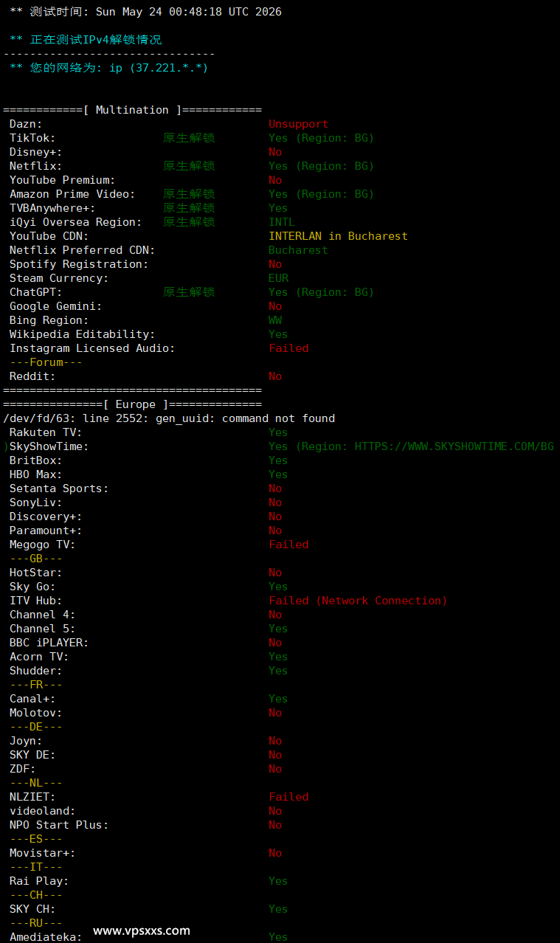Select the Multination section header
Screen dimensions: 560x943
tap(133, 110)
